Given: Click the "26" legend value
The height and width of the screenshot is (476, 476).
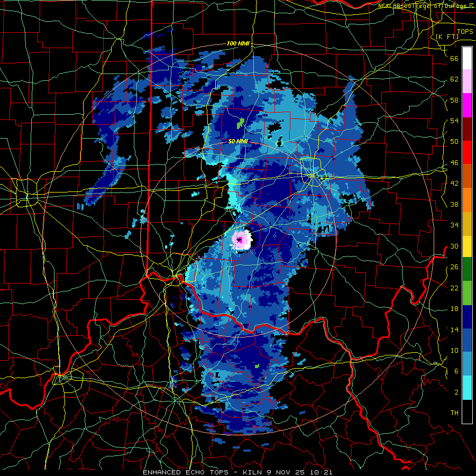Looking at the screenshot, I should pyautogui.click(x=454, y=267).
